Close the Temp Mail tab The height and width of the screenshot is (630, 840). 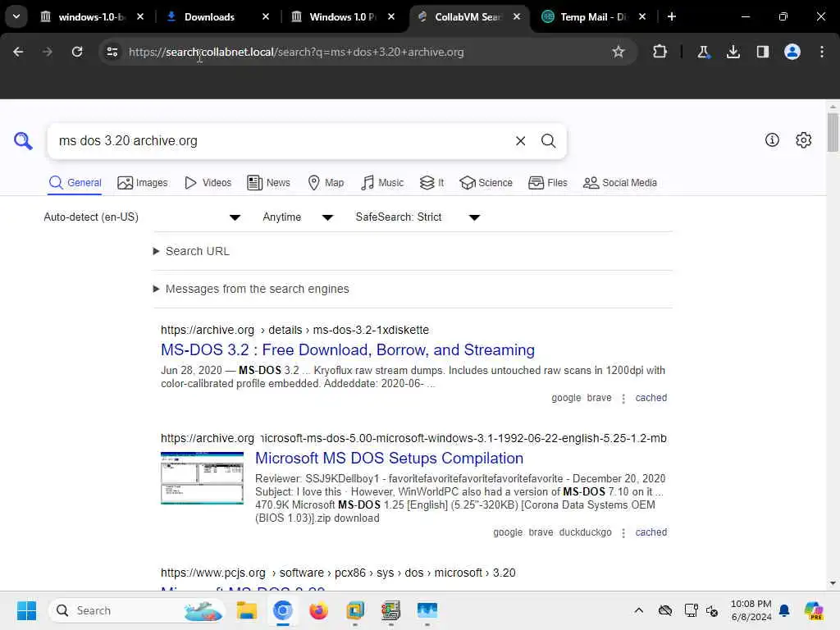[642, 16]
